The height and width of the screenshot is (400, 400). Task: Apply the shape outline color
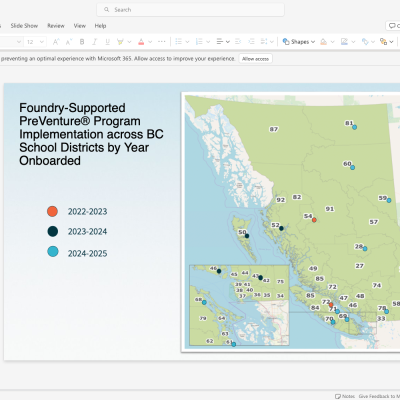[x=344, y=42]
